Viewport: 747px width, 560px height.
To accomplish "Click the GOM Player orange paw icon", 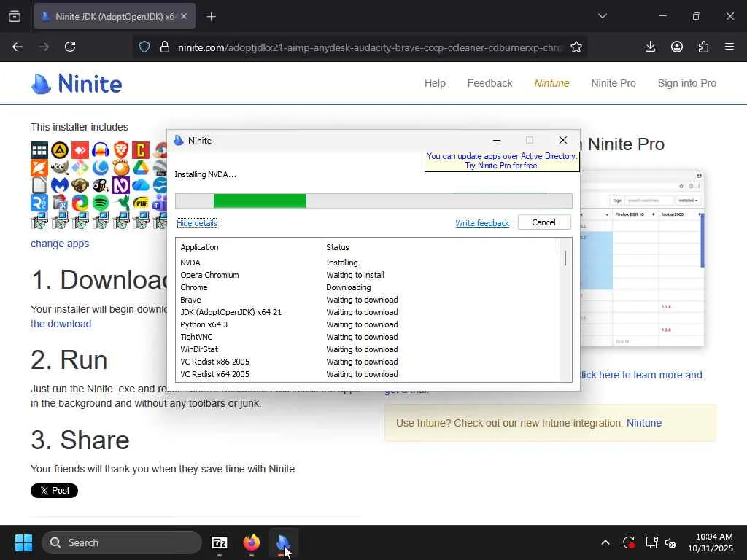I will point(121,168).
